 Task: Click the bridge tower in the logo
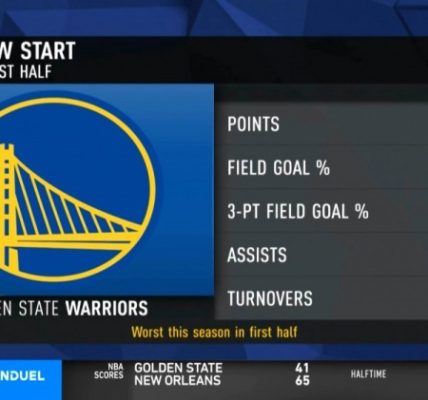pos(7,203)
